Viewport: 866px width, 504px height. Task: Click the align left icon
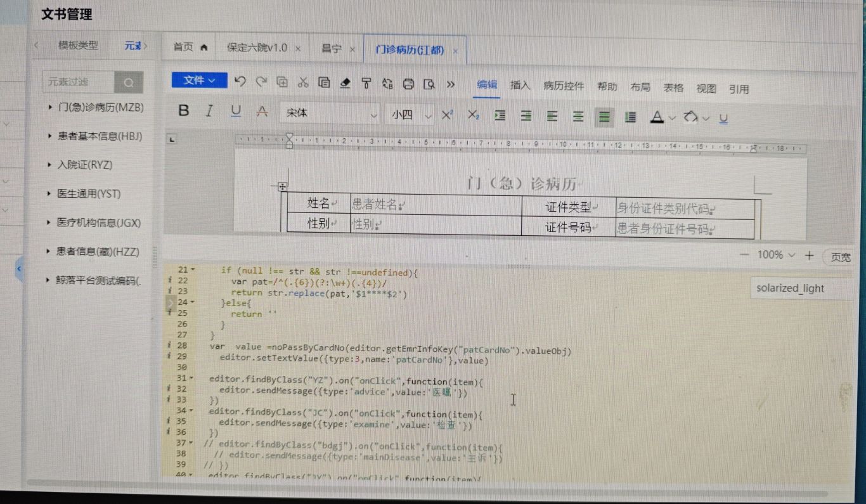[x=552, y=116]
